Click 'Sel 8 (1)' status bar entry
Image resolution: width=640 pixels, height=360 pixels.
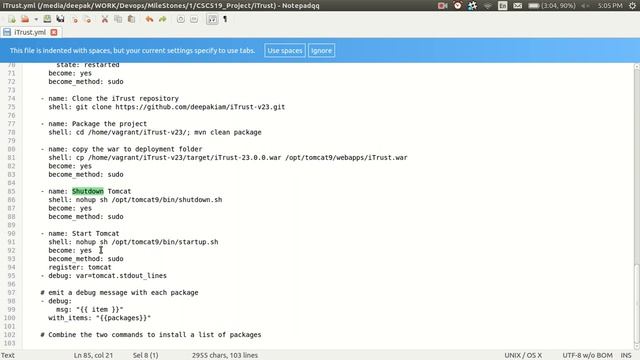(145, 356)
